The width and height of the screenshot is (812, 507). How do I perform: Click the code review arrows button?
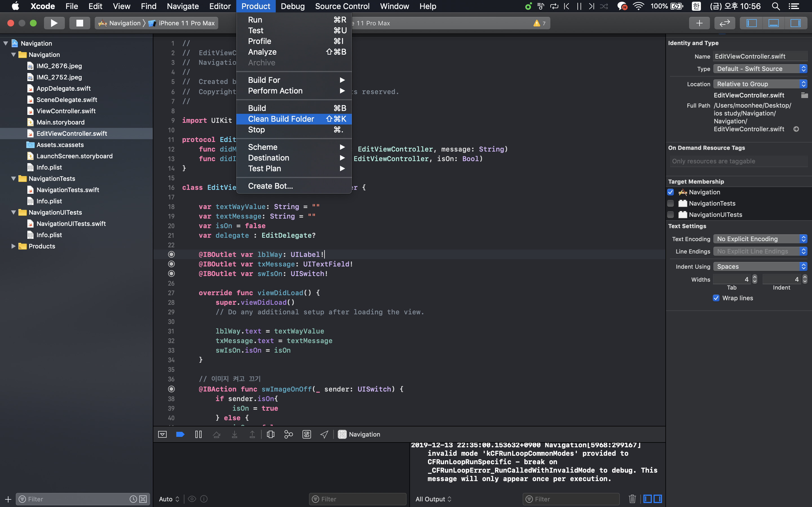pos(725,23)
